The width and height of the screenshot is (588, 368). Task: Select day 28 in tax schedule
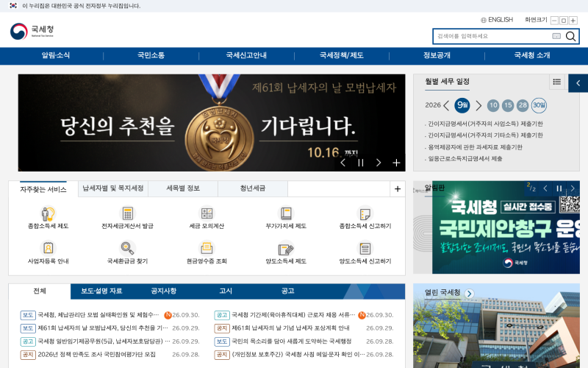coord(523,105)
